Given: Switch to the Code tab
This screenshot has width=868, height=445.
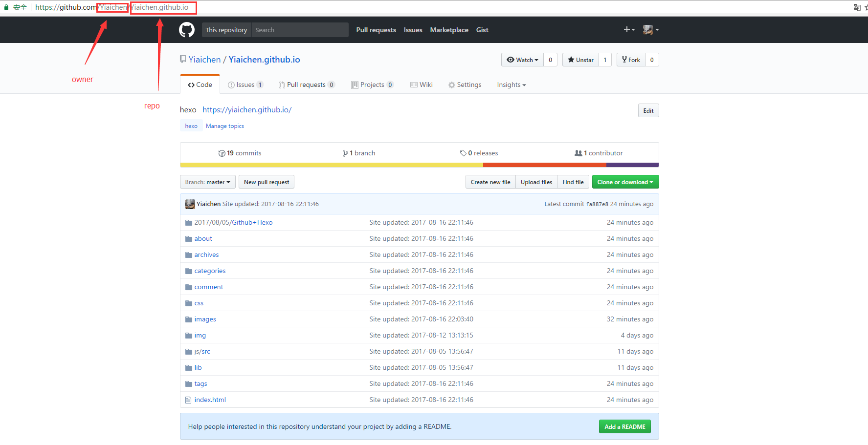Looking at the screenshot, I should 200,85.
